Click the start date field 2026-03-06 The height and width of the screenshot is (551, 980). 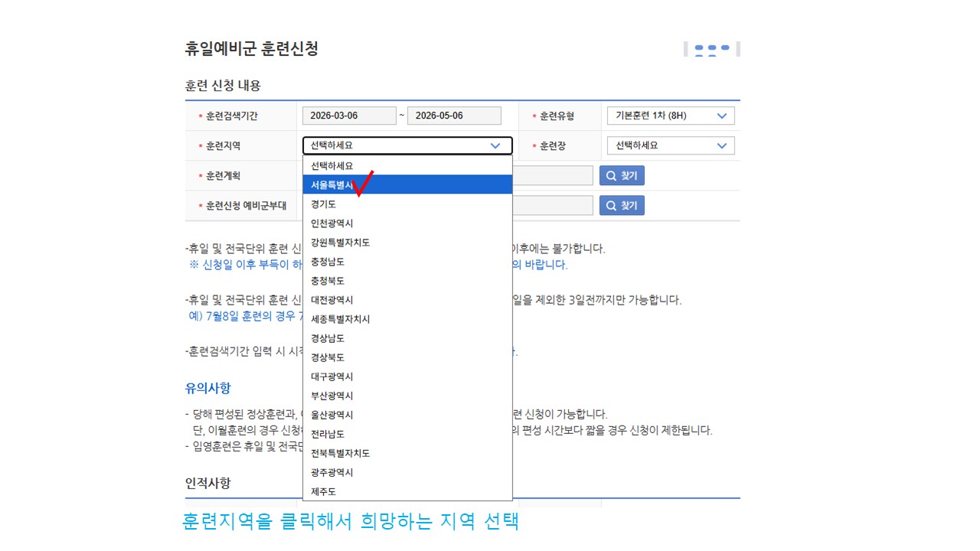pyautogui.click(x=349, y=116)
